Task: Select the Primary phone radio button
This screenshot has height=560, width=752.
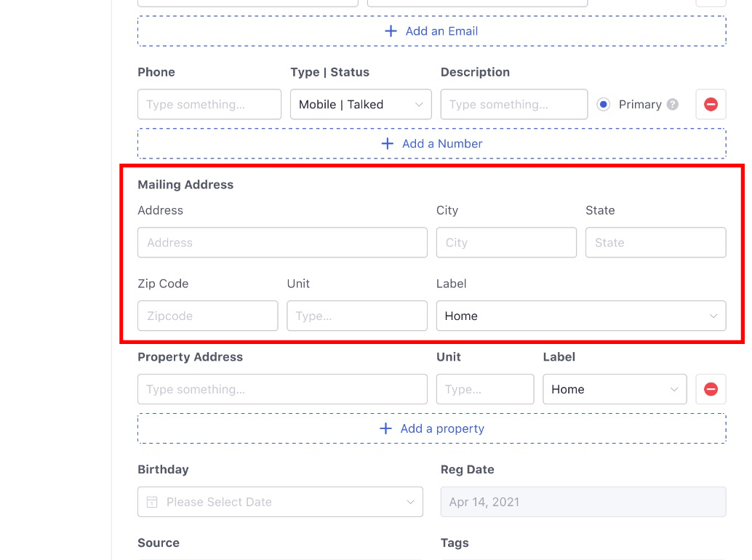Action: [603, 105]
